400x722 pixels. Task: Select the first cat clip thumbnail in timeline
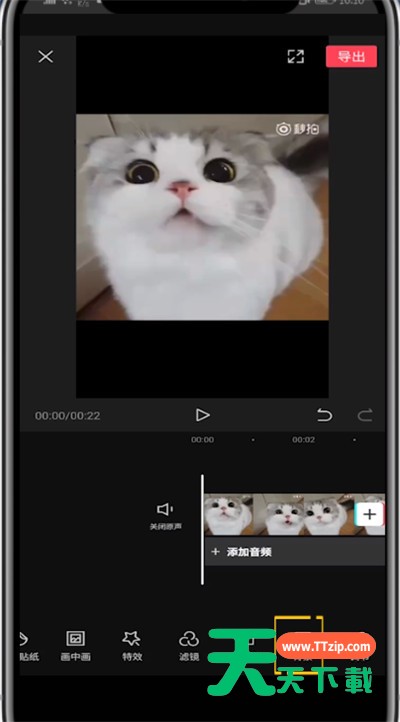[x=229, y=514]
